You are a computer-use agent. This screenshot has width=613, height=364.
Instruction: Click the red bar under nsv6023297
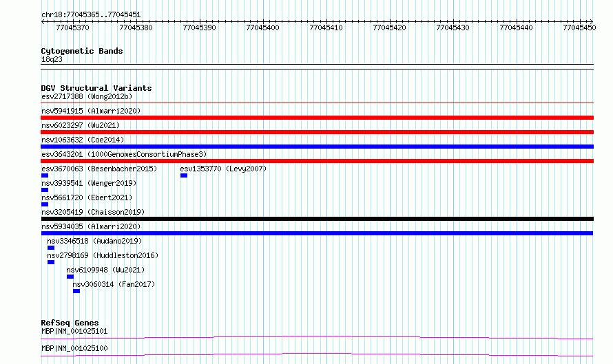point(317,132)
